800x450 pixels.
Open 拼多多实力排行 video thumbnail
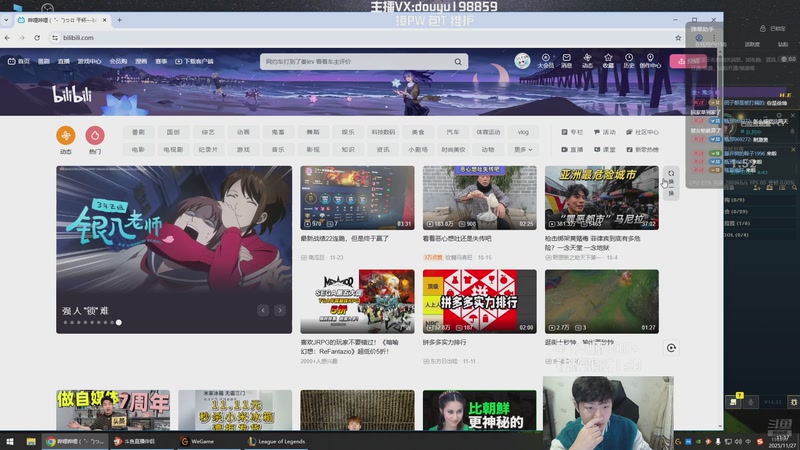coord(480,302)
